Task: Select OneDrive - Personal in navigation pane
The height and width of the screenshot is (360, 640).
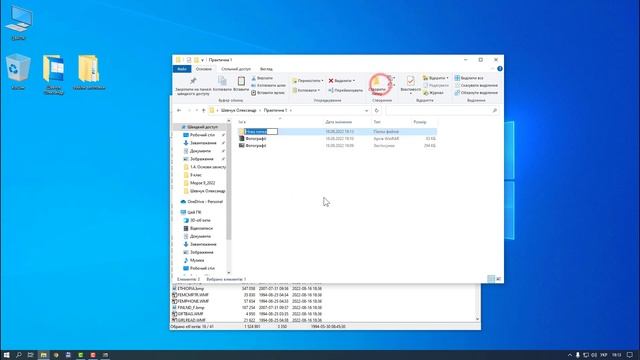Action: point(202,202)
